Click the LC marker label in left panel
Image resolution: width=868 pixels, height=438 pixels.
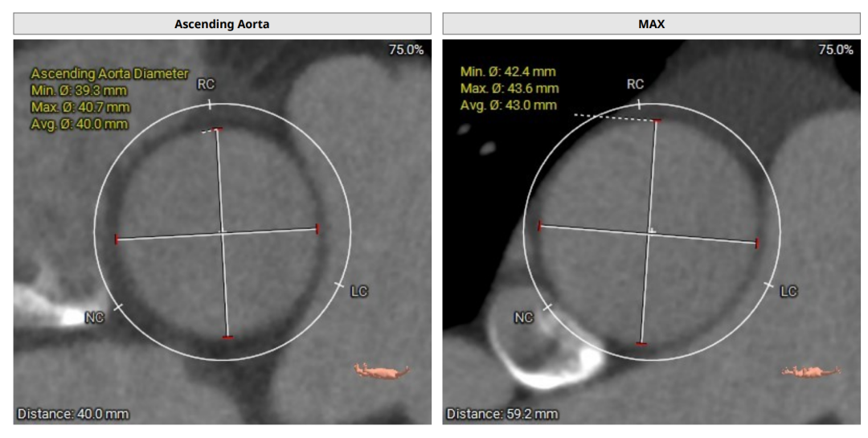(358, 291)
